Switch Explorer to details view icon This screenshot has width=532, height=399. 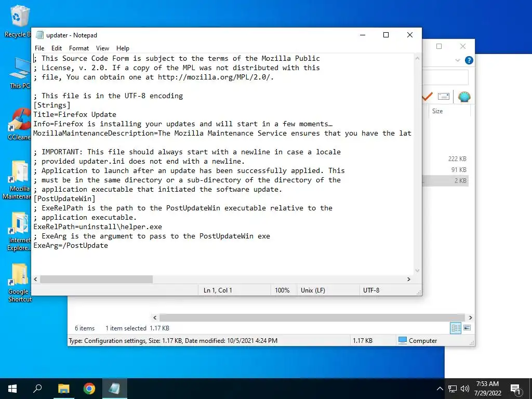pos(456,328)
